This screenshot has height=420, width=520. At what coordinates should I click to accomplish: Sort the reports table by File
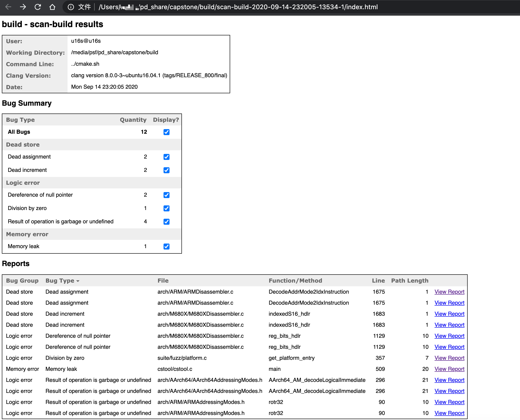pos(163,280)
